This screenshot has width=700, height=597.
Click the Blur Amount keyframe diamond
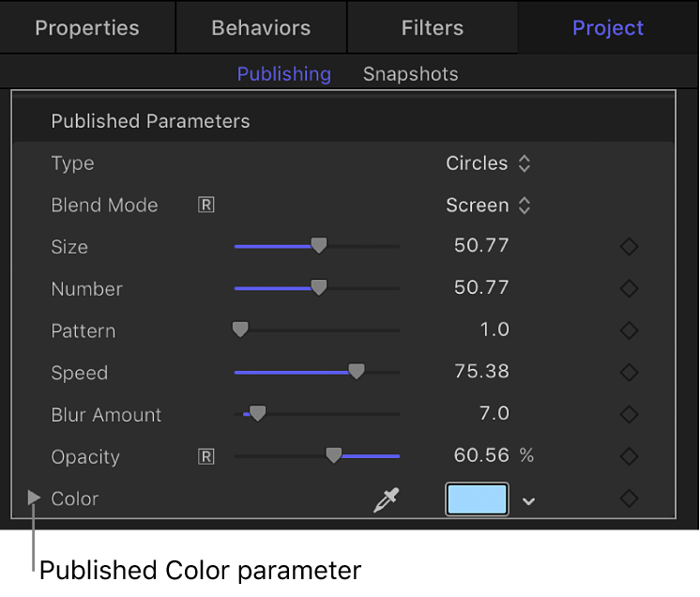tap(629, 414)
